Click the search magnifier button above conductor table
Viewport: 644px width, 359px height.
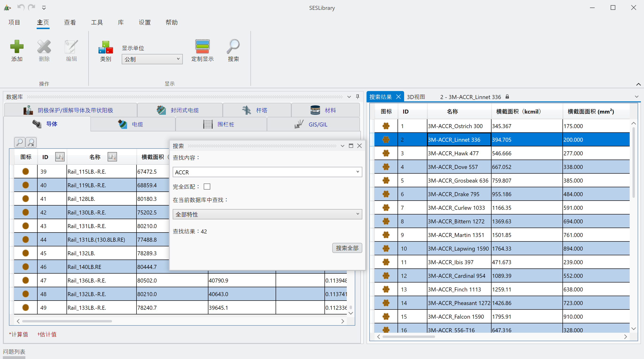click(x=20, y=142)
